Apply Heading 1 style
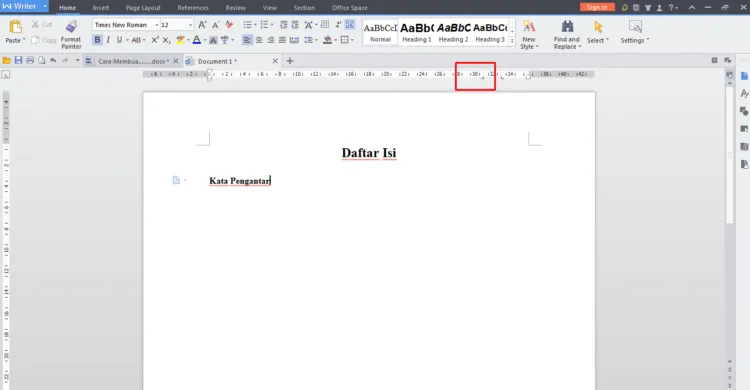 [x=417, y=33]
